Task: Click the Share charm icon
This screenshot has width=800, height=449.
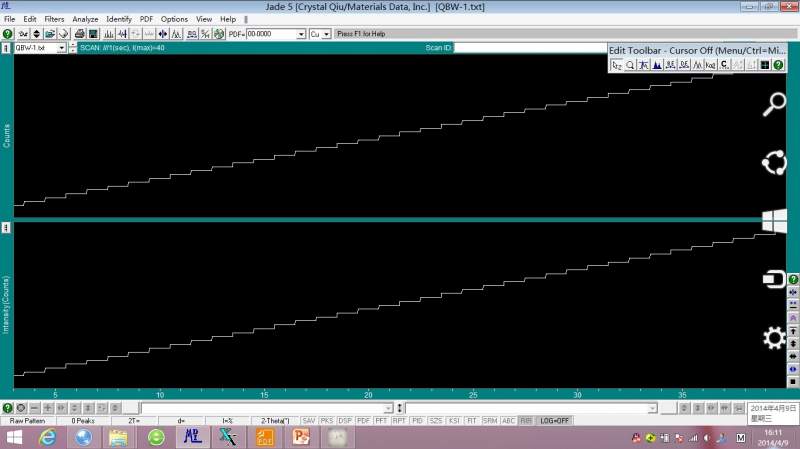Action: [x=774, y=163]
